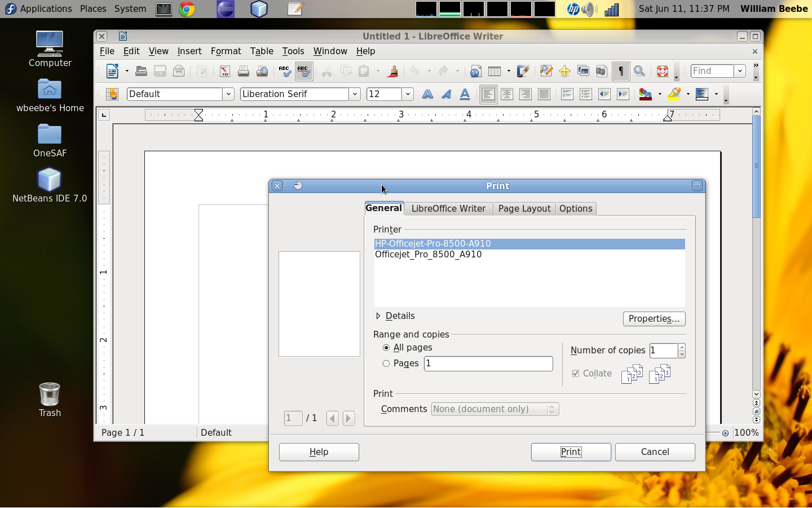
Task: Open the font size 12 dropdown
Action: [408, 94]
